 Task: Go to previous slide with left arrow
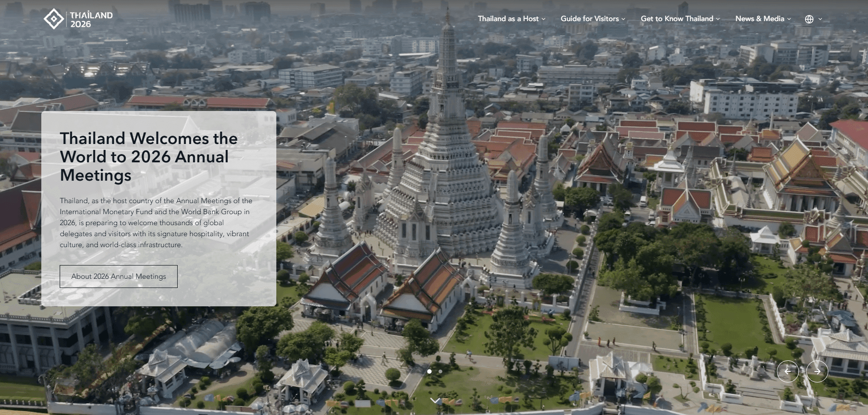click(x=788, y=371)
